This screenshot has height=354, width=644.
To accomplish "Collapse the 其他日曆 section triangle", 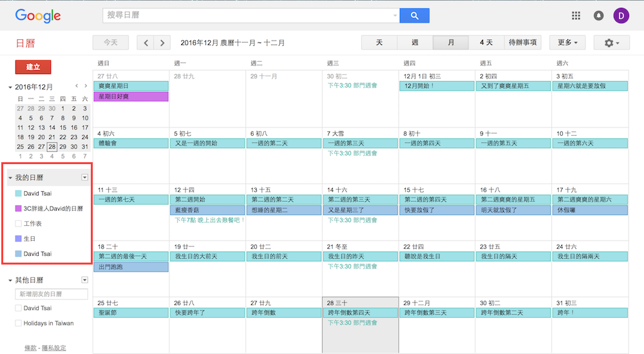I will click(x=10, y=281).
